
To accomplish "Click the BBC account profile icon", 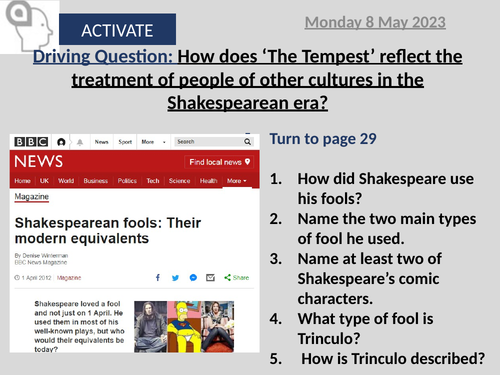I will point(61,142).
